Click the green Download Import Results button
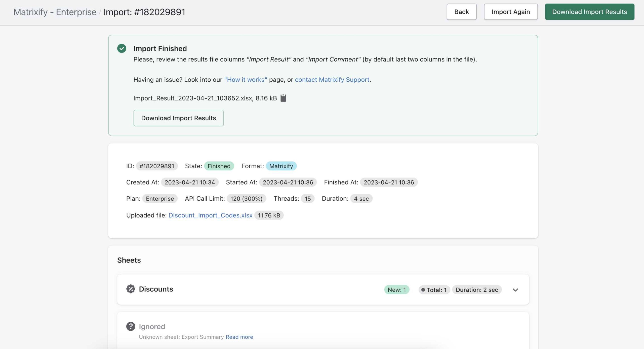This screenshot has width=644, height=349. point(589,12)
